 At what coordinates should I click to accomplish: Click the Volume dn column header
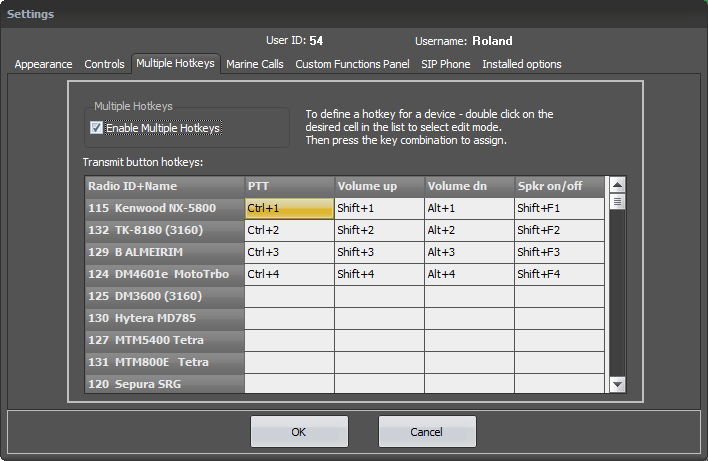point(469,186)
